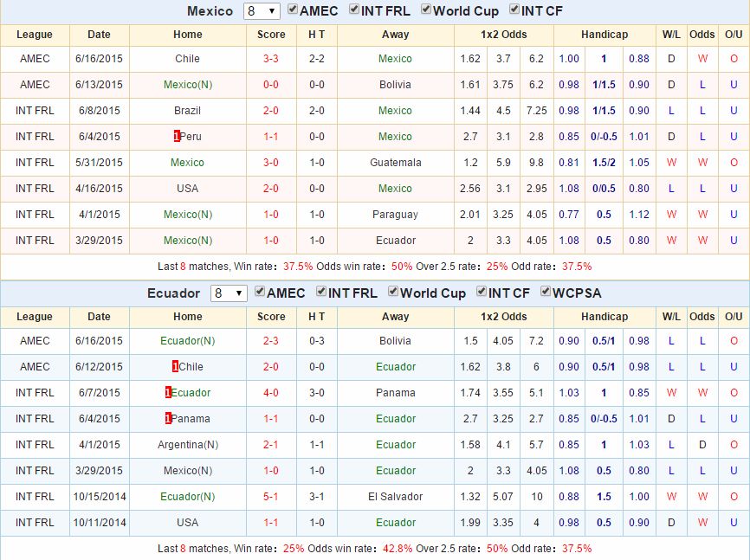Click Ecuador table title text

(x=173, y=293)
